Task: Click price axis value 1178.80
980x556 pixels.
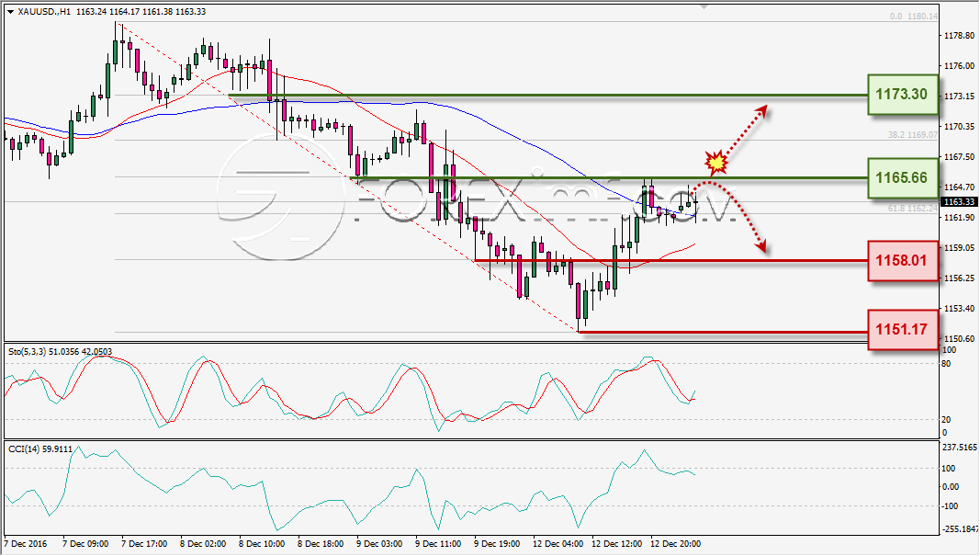Action: (959, 36)
